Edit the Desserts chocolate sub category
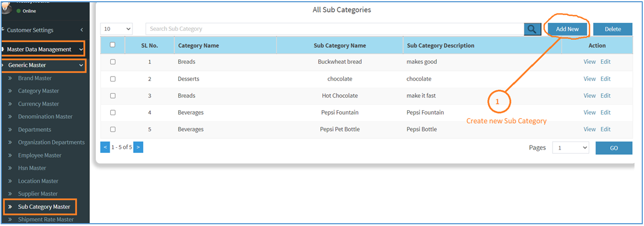 tap(605, 79)
